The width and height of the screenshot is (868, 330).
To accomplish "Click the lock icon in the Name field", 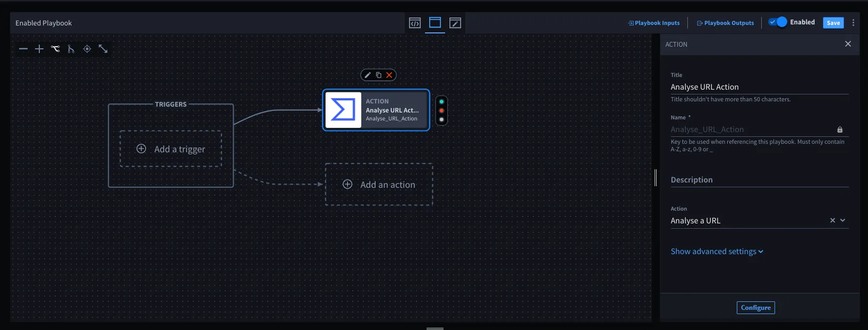I will (x=840, y=129).
